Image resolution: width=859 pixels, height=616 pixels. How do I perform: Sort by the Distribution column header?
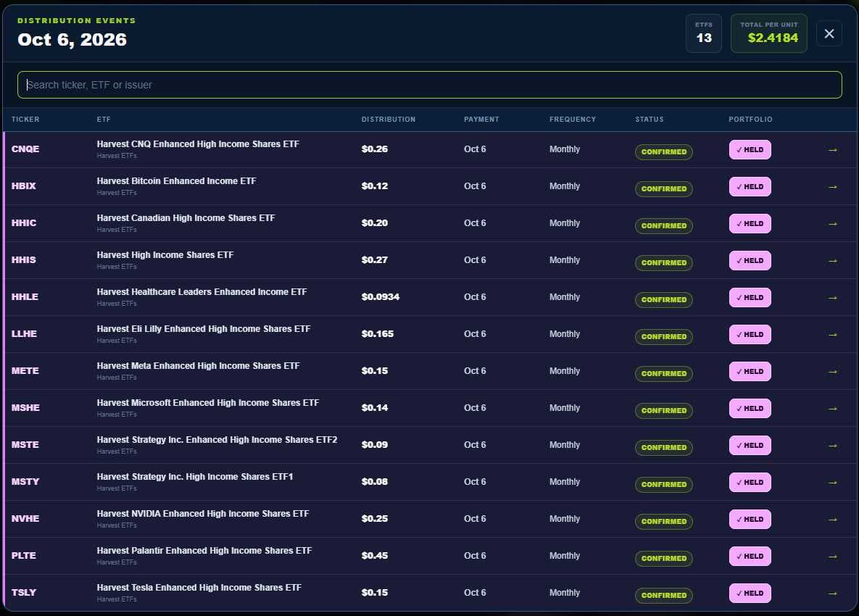click(389, 120)
